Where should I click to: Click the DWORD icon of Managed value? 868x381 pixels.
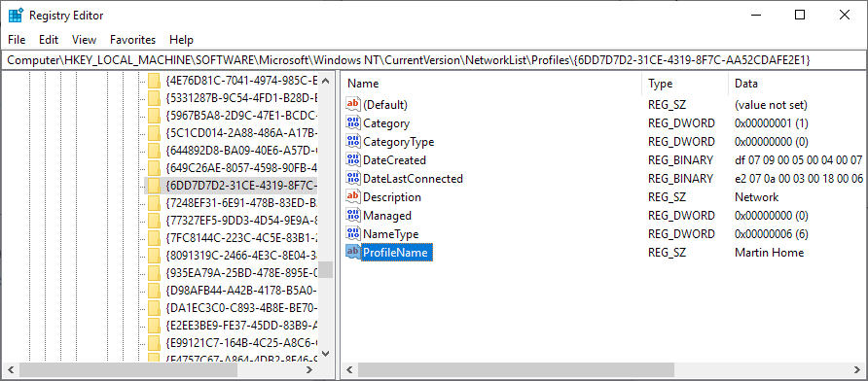point(352,215)
